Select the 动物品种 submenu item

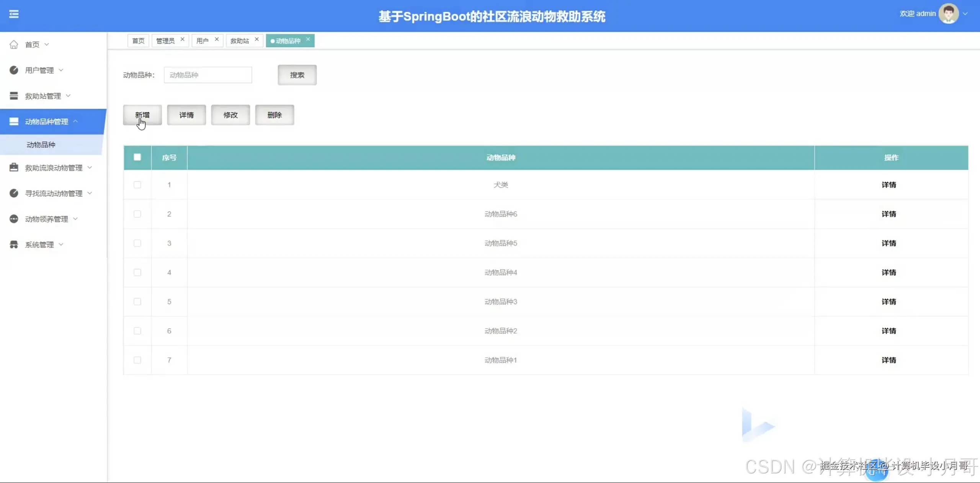click(41, 144)
